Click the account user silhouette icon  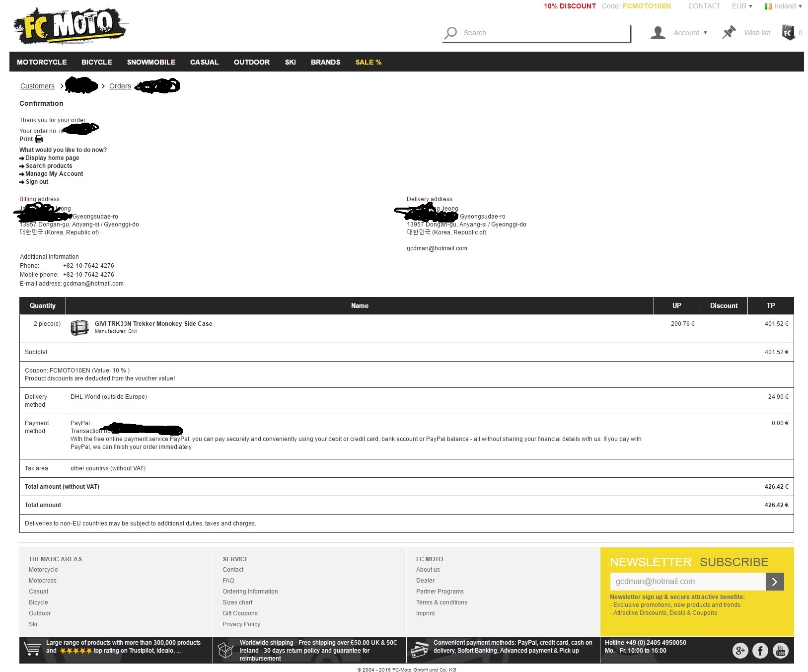tap(658, 33)
